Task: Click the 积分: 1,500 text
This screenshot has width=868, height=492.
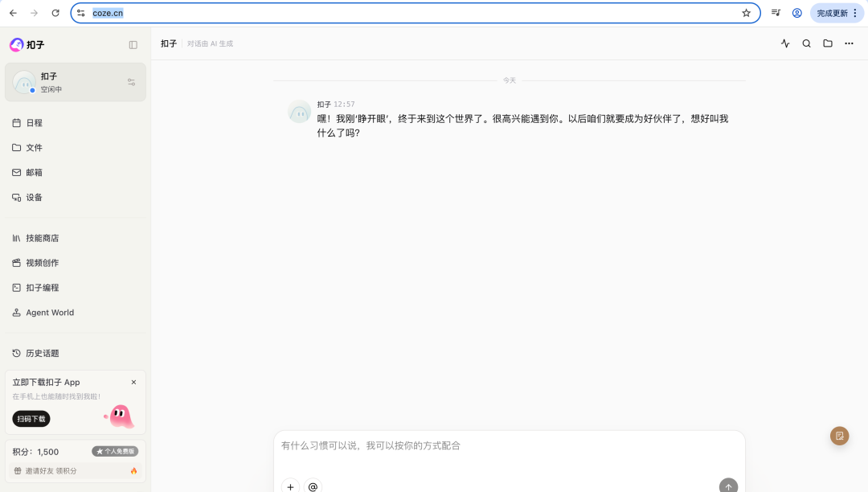Action: (35, 452)
